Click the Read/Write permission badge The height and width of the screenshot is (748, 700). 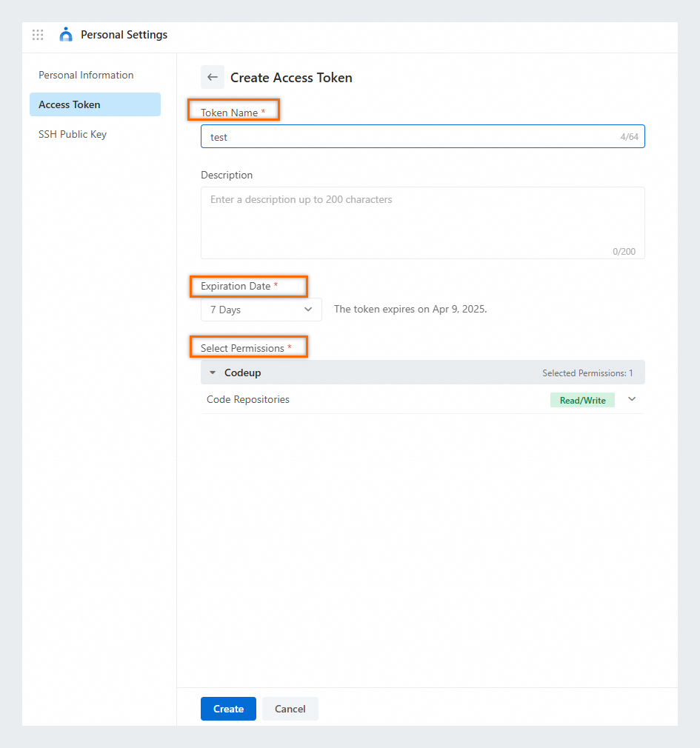582,400
